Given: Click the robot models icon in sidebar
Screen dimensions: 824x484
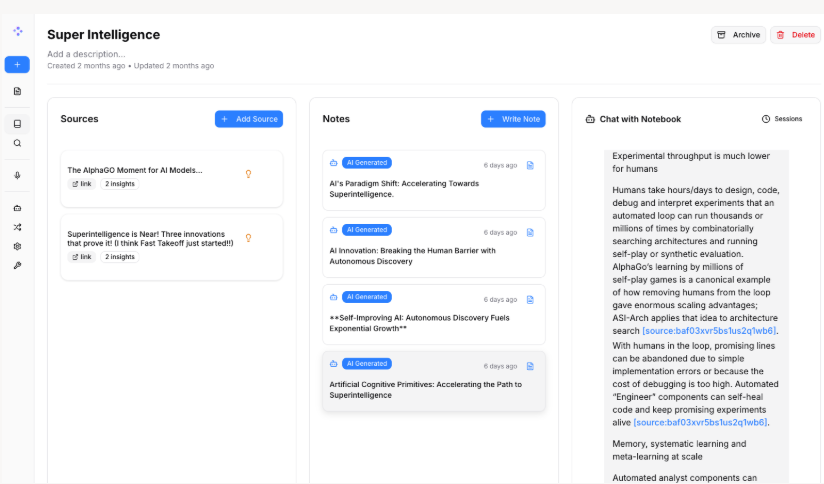Looking at the screenshot, I should (17, 208).
